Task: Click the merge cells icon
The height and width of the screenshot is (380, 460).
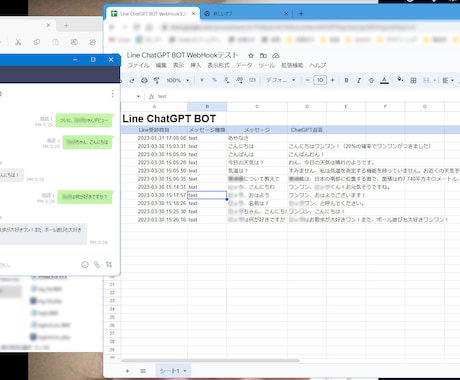Action: pyautogui.click(x=426, y=80)
